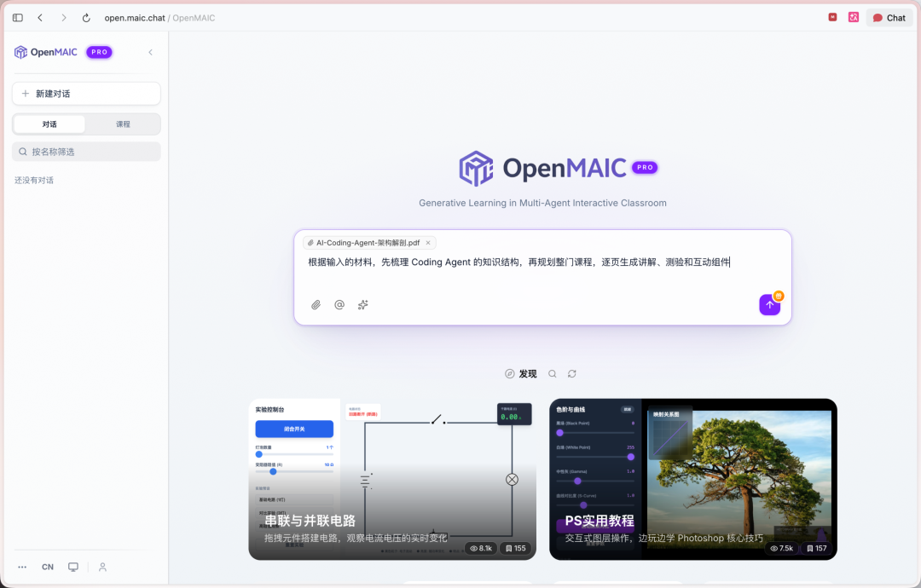Screen dimensions: 921x588
Task: Open the red extension icon in toolbar
Action: tap(832, 17)
